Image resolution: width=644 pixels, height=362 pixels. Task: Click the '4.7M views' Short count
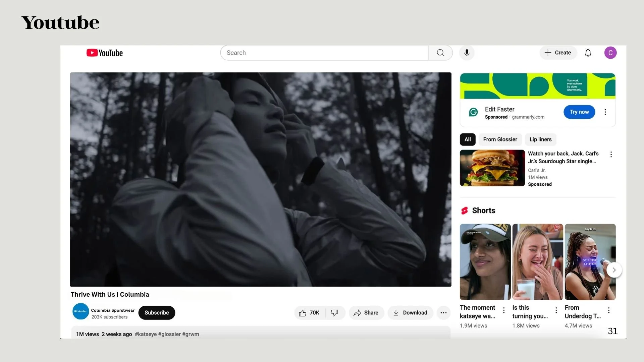click(578, 325)
